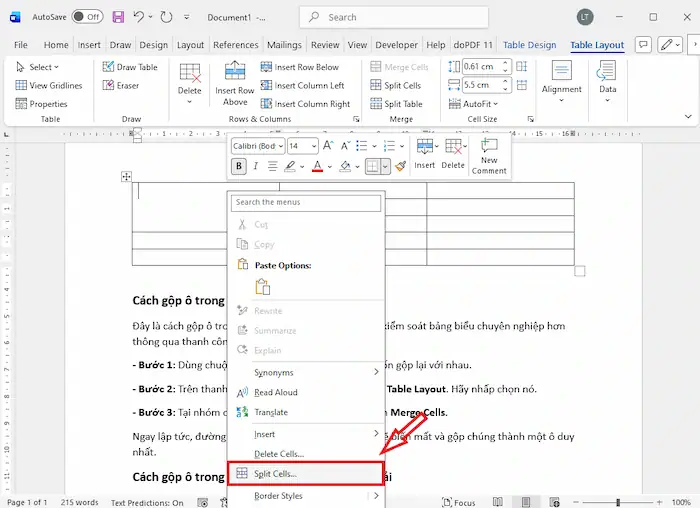Open the Select dropdown
Viewport: 700px width, 508px height.
pos(38,67)
